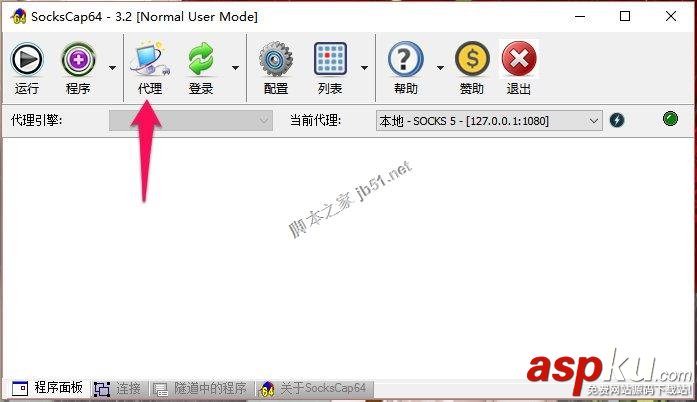
Task: Expand the dropdown arrow beside 登录
Action: (236, 68)
